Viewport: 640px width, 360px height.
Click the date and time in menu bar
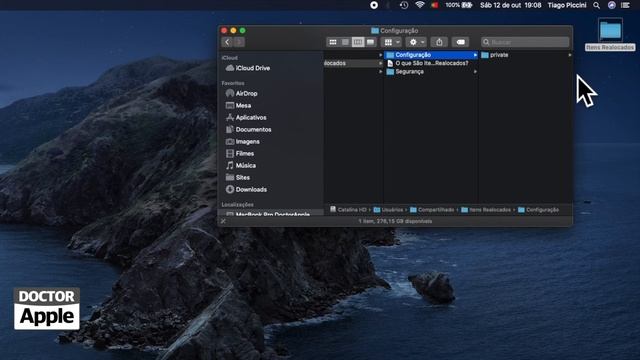coord(511,5)
